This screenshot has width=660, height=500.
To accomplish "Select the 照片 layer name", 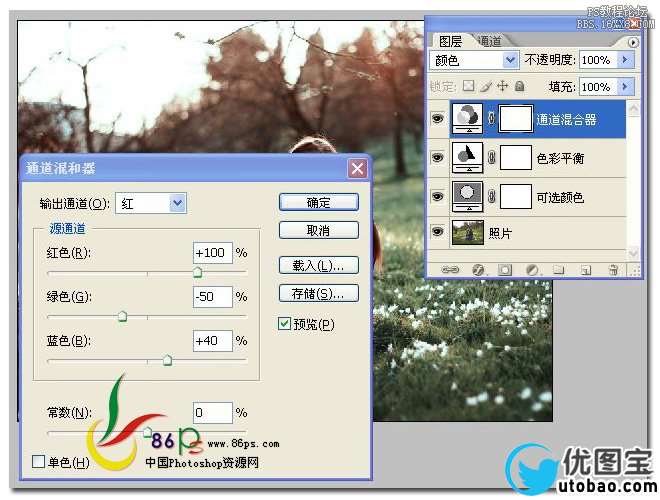I will tap(500, 233).
